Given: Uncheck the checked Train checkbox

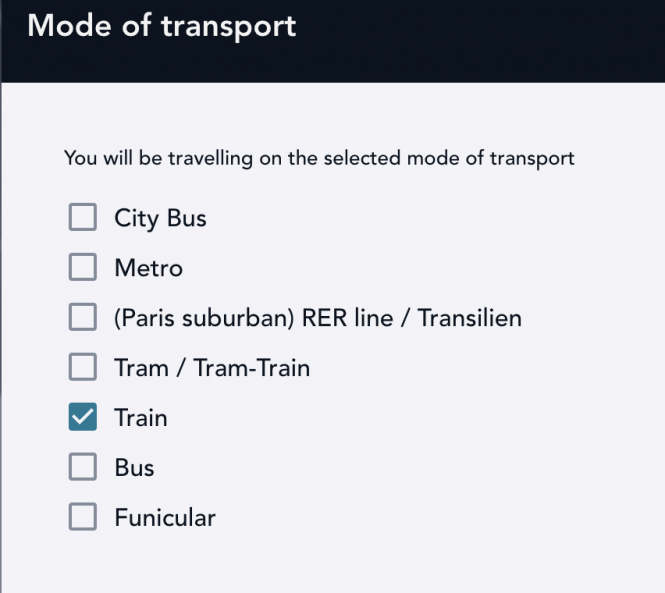Looking at the screenshot, I should (82, 418).
